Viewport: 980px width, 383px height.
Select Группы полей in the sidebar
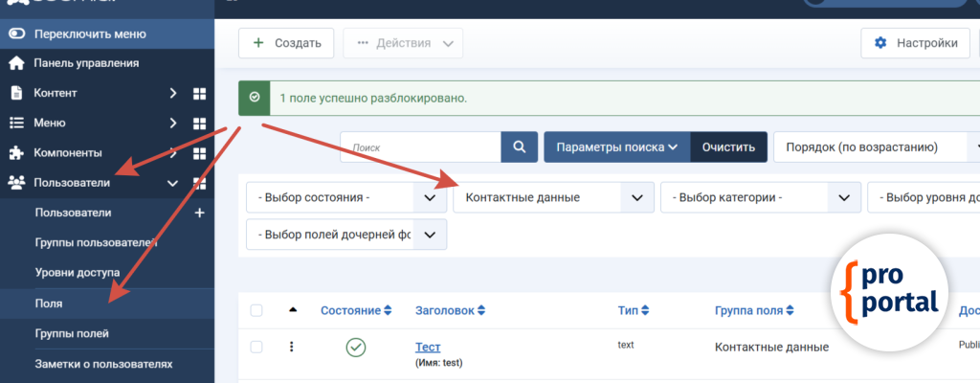(72, 333)
